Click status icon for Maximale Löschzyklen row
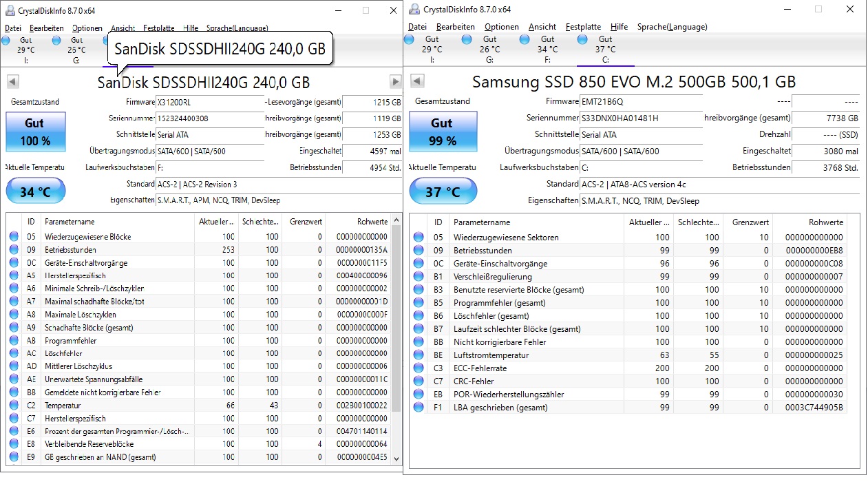868x493 pixels. click(x=14, y=315)
